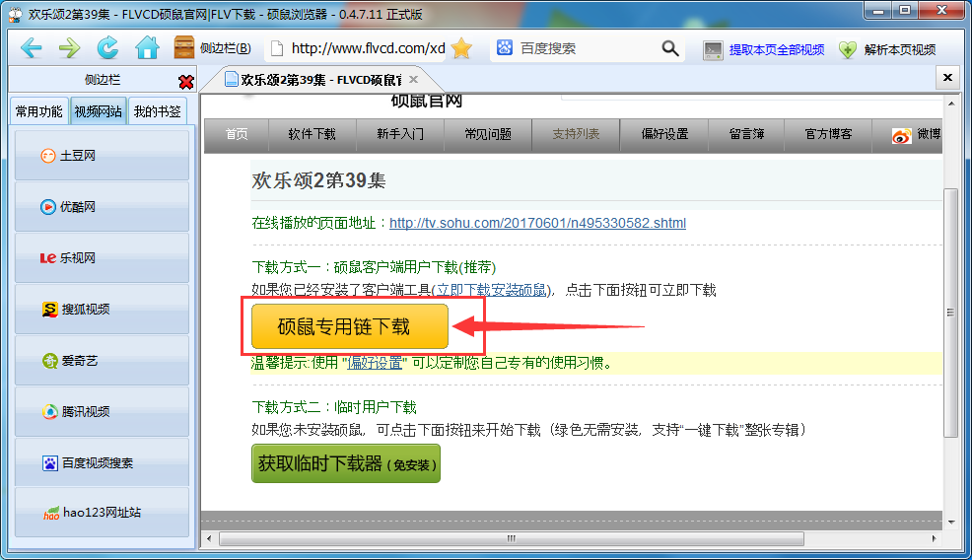The width and height of the screenshot is (972, 560).
Task: Toggle the sidebar (侧边栏) toolbar button
Action: 213,48
